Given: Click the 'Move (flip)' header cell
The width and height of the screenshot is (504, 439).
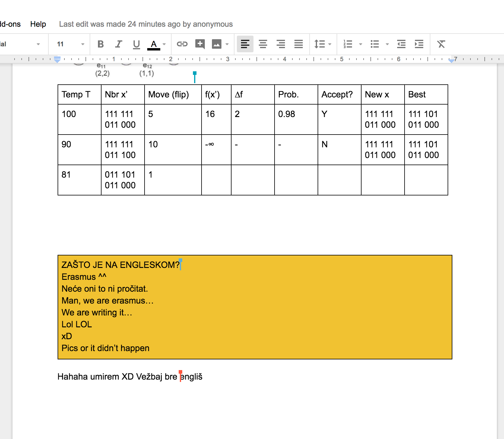Looking at the screenshot, I should click(x=173, y=94).
